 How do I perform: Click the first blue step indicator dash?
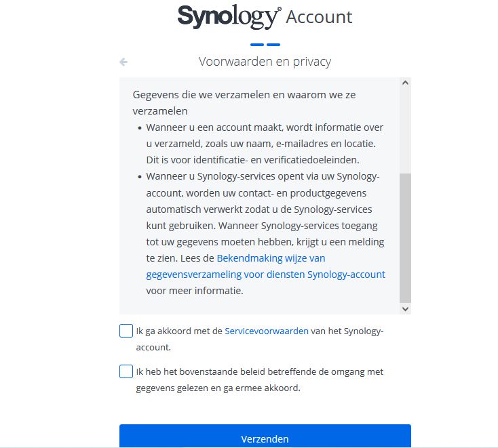click(256, 45)
